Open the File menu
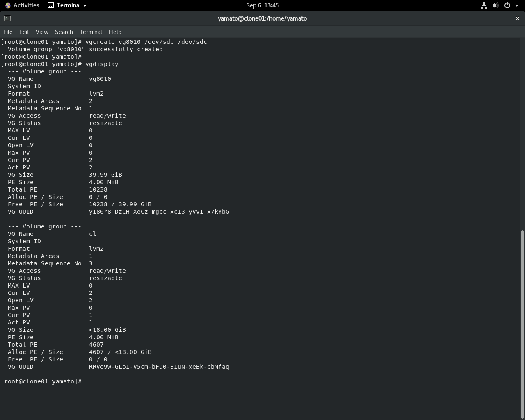The image size is (525, 420). (8, 32)
